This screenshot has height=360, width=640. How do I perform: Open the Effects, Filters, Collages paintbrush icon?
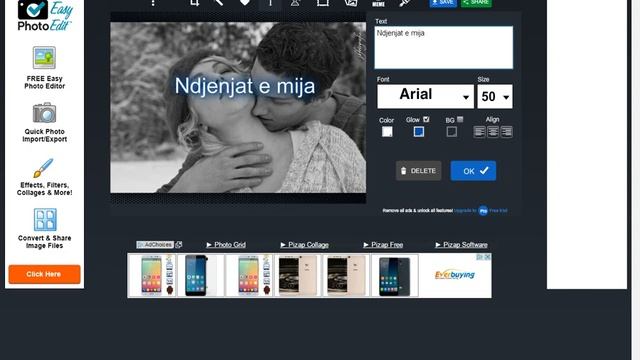(43, 168)
